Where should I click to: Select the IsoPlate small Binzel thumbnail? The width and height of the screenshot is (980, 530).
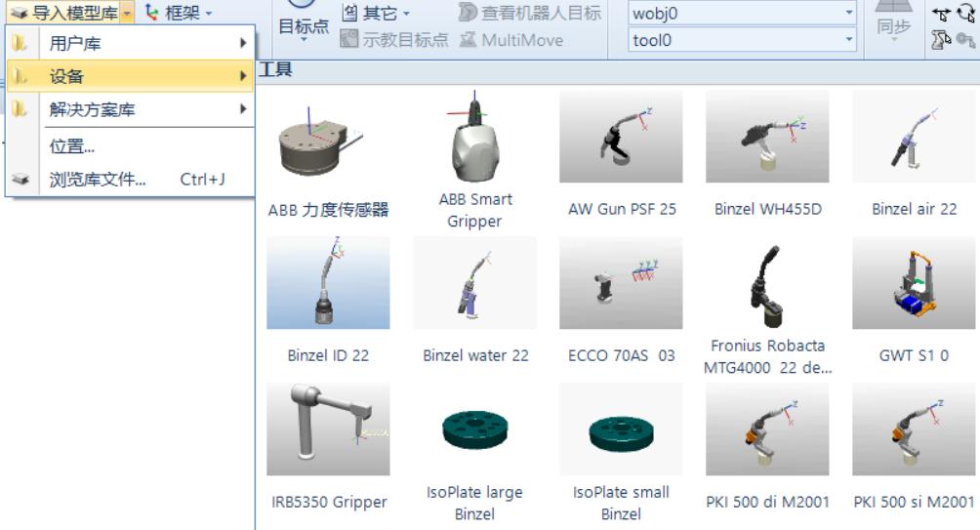point(621,429)
